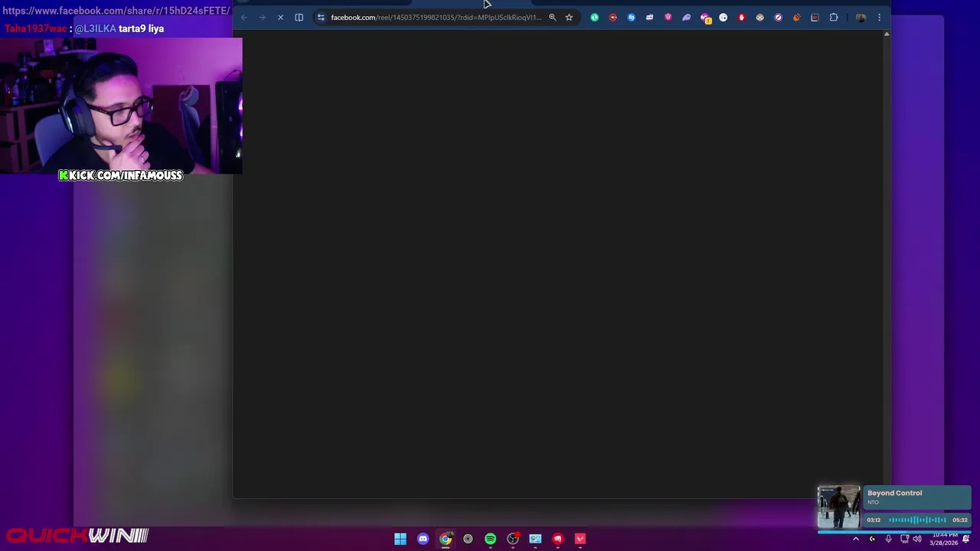Open Spotify from the taskbar
Viewport: 980px width, 551px height.
tap(490, 539)
